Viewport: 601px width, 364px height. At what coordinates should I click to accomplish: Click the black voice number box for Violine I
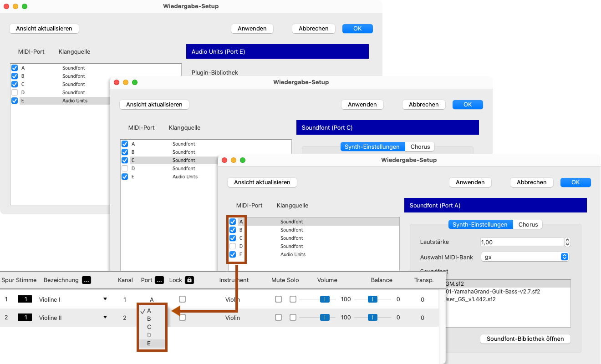click(x=25, y=299)
